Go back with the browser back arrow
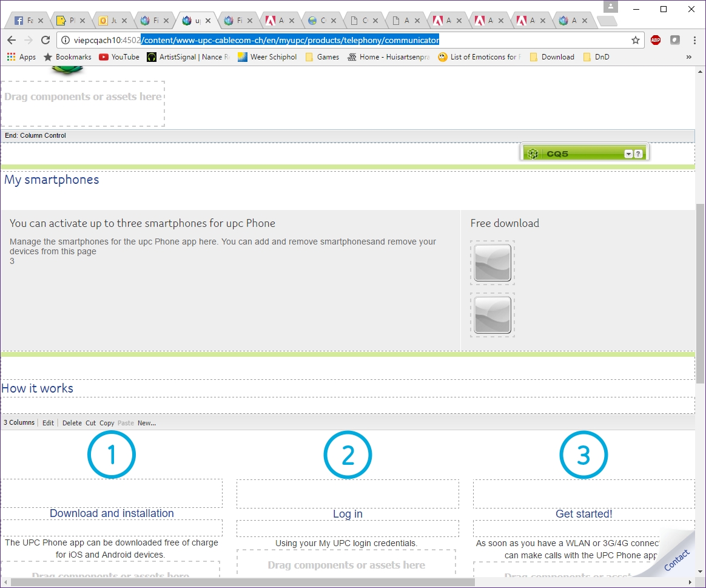 [12, 40]
